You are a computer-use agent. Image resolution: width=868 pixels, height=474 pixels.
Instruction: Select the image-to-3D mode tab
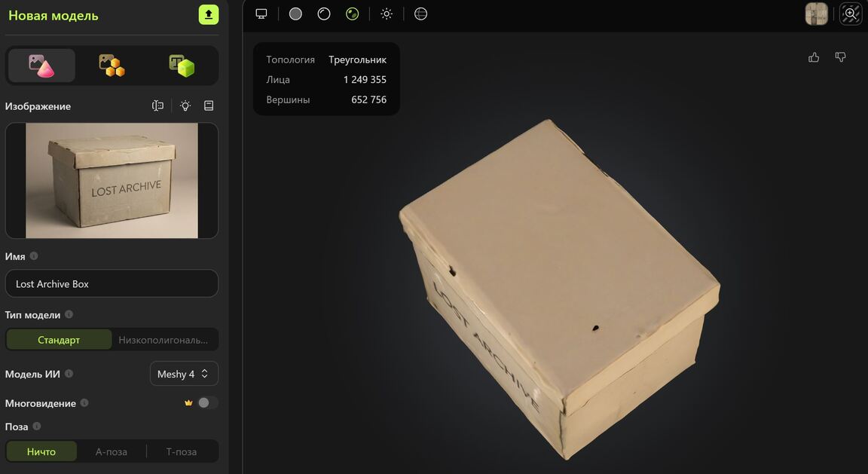tap(41, 66)
